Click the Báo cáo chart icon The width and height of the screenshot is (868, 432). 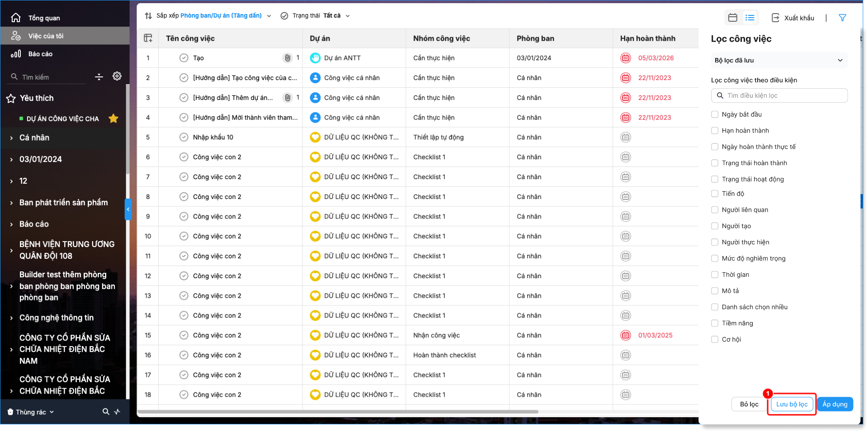point(16,54)
